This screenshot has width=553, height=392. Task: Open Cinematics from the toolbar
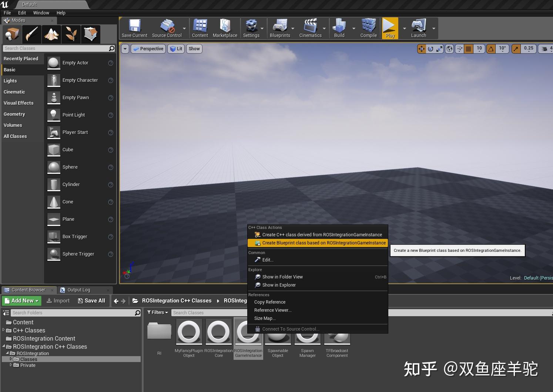[x=311, y=28]
